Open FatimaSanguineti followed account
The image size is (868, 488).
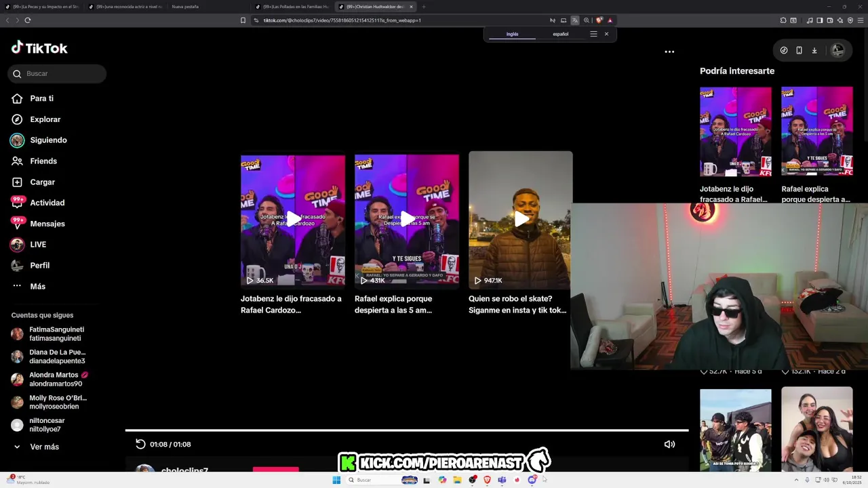pos(47,334)
